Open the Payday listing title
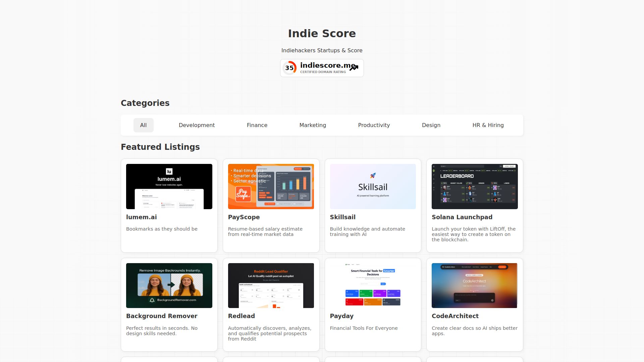This screenshot has height=362, width=644. [341, 316]
